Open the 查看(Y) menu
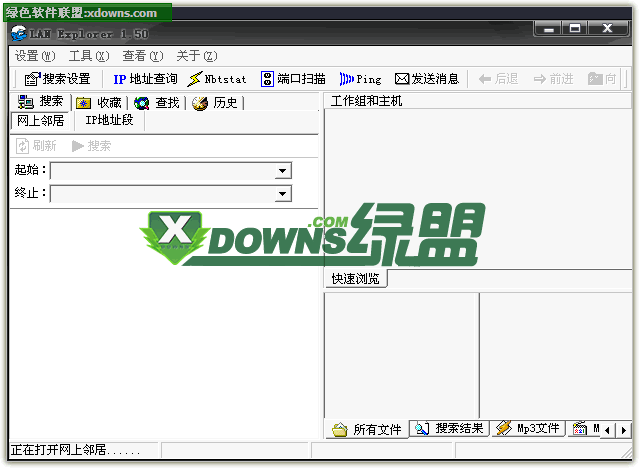The width and height of the screenshot is (639, 468). pyautogui.click(x=143, y=55)
